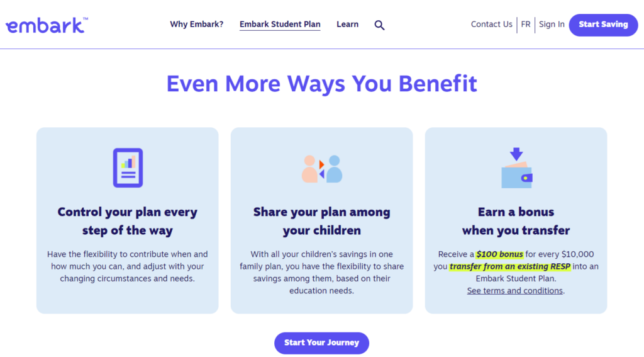
Task: Click the Sign In link
Action: [x=552, y=25]
